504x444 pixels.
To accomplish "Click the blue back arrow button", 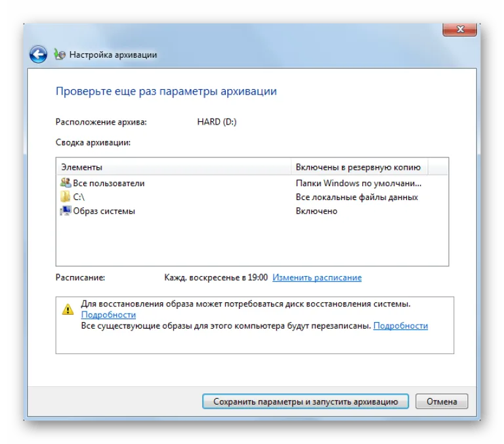I will click(x=38, y=54).
